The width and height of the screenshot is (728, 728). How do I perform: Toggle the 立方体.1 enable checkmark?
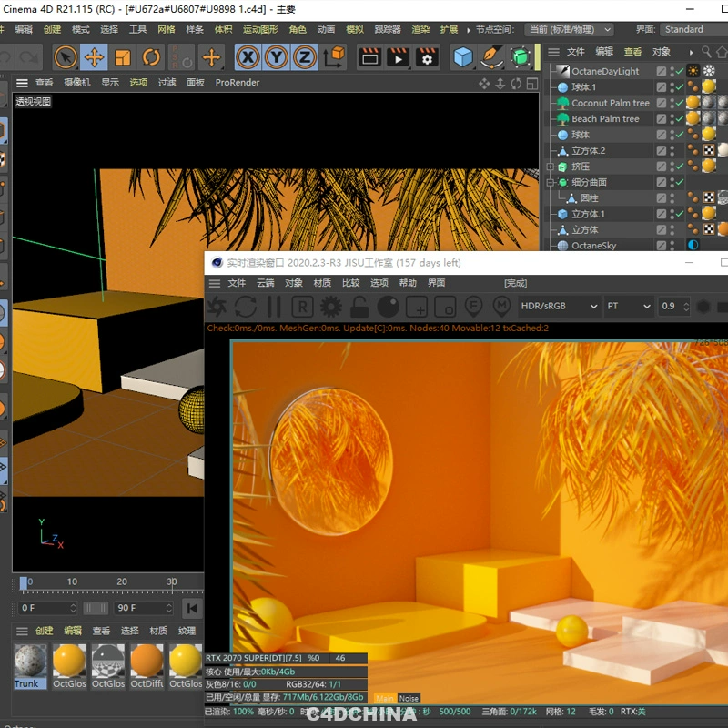coord(680,214)
